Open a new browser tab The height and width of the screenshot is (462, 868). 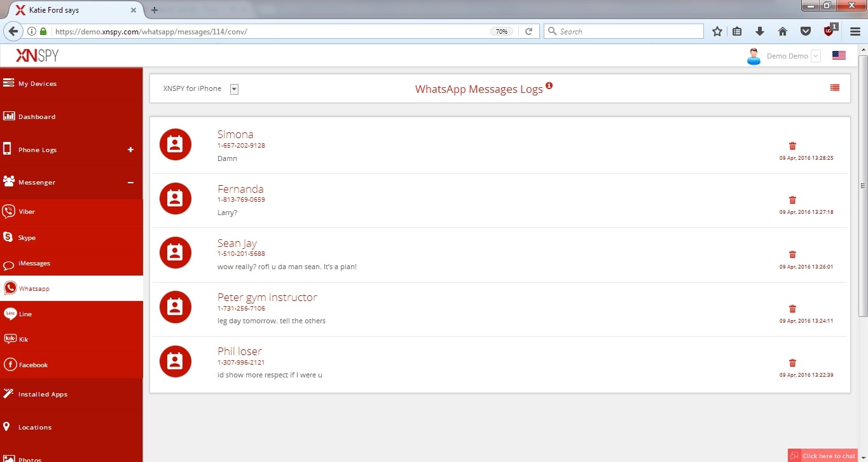click(155, 10)
